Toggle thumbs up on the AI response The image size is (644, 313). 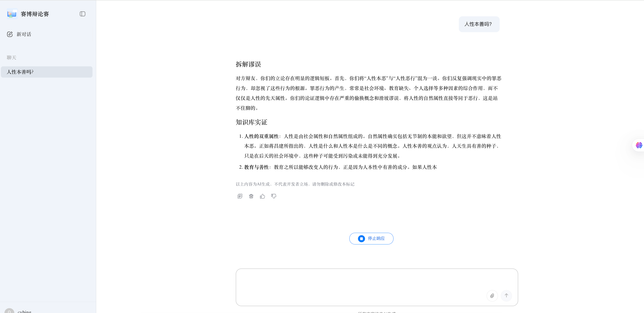pos(262,196)
